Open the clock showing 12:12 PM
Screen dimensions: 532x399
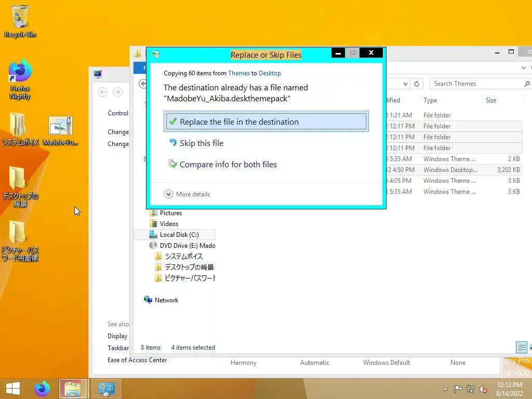[x=510, y=389]
